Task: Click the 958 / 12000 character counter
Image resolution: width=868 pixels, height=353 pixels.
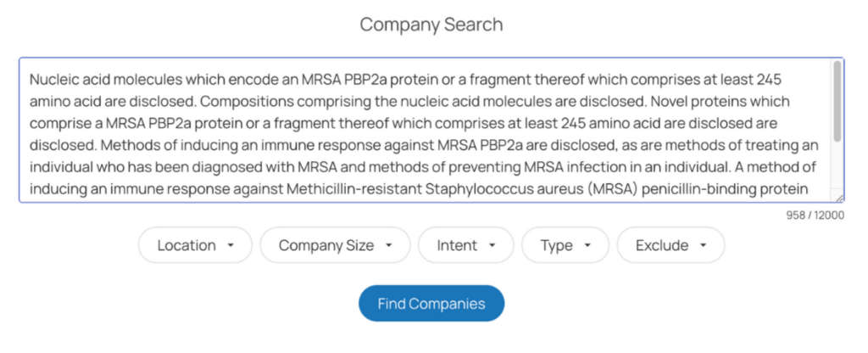Action: click(x=815, y=216)
